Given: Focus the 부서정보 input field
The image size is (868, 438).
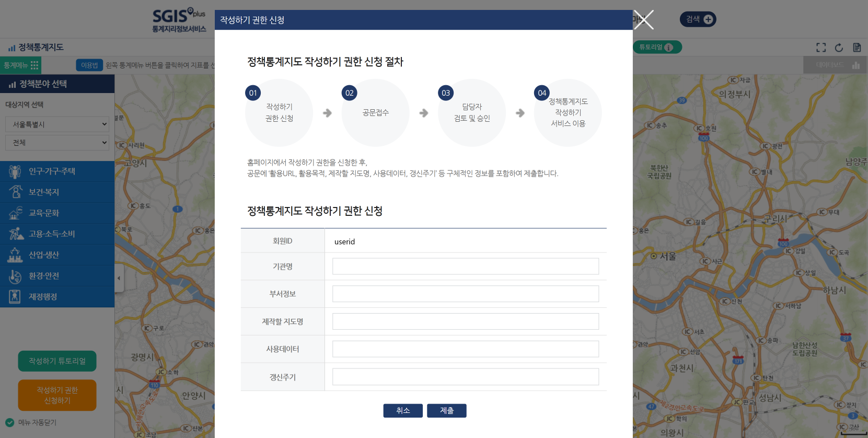Looking at the screenshot, I should [x=466, y=294].
